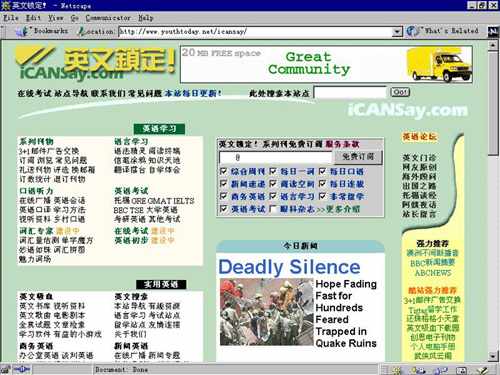The image size is (500, 375).
Task: Click the What's Related icon
Action: (413, 31)
